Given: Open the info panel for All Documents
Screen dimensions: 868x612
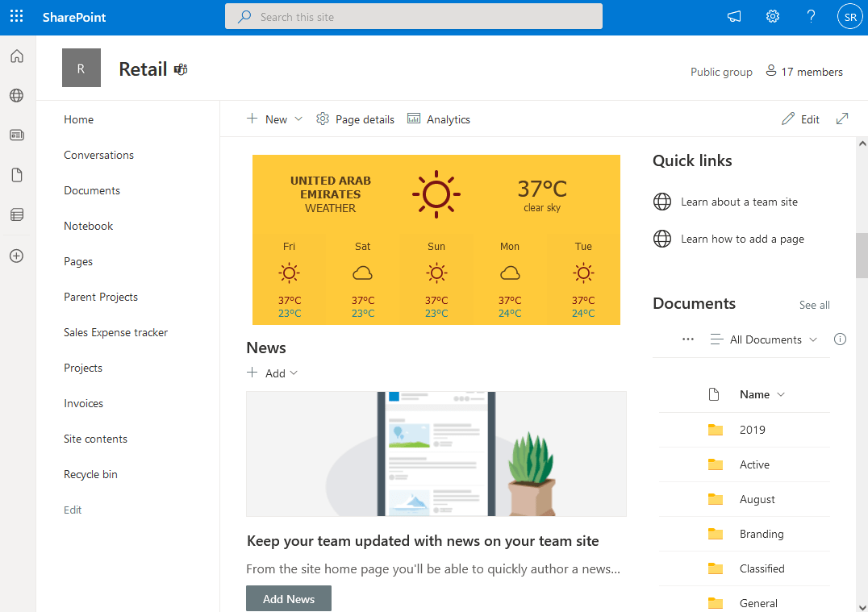Looking at the screenshot, I should 840,339.
